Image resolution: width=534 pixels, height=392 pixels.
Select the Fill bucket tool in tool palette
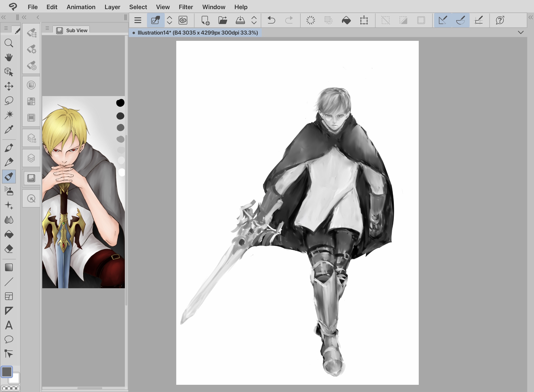pos(9,234)
